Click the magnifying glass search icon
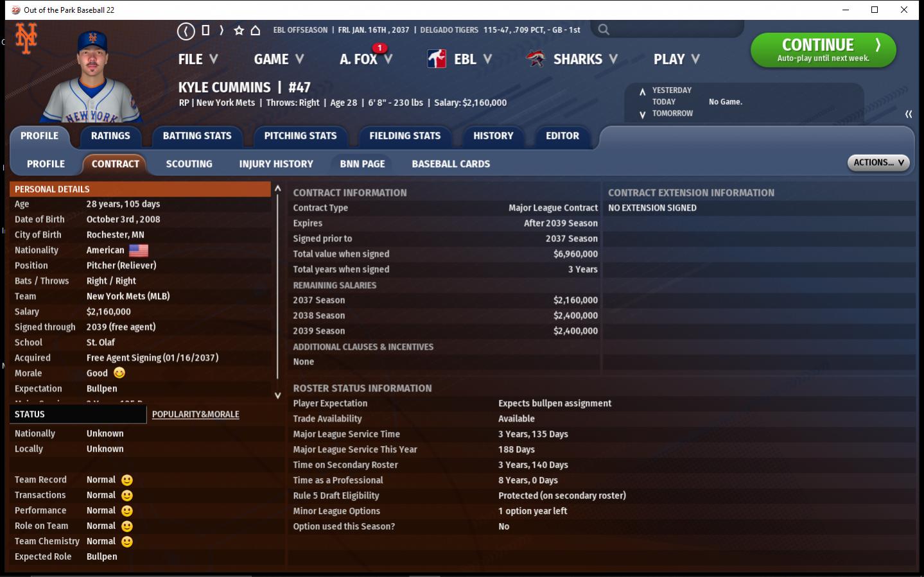This screenshot has width=924, height=577. tap(604, 30)
